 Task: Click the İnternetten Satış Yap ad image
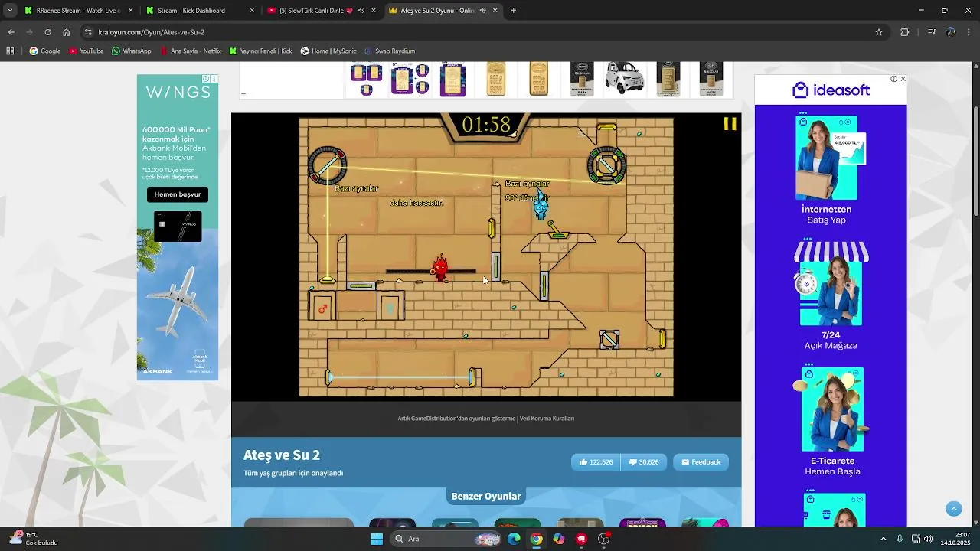tap(827, 158)
